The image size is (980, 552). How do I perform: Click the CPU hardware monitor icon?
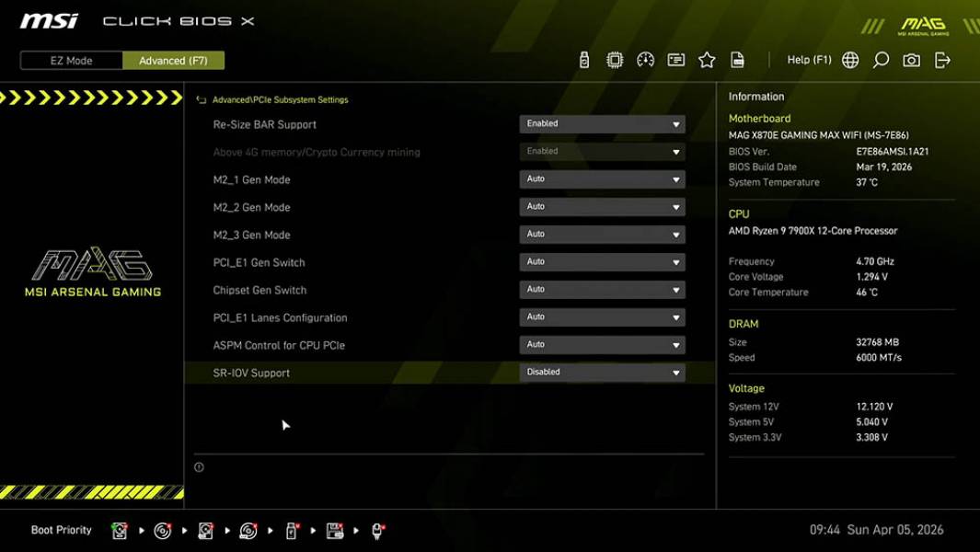615,59
